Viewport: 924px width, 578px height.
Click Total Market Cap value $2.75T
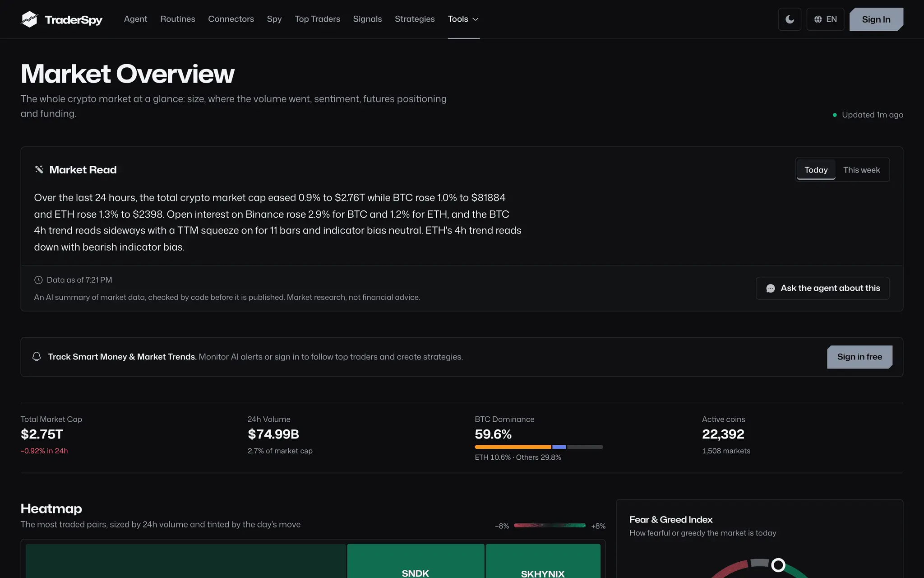point(42,434)
